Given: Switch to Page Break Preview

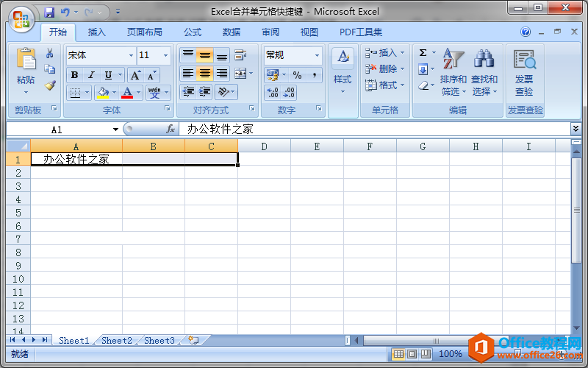Looking at the screenshot, I should (x=426, y=354).
